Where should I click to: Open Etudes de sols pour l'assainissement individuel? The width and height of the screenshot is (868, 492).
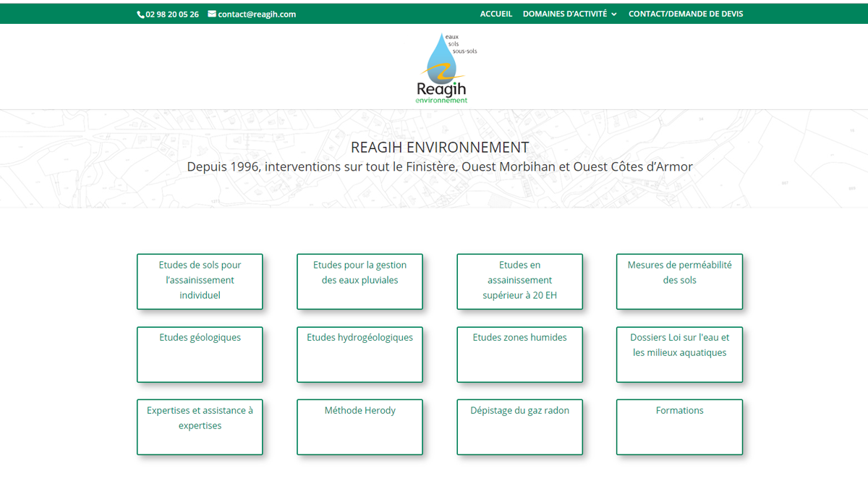pyautogui.click(x=200, y=281)
